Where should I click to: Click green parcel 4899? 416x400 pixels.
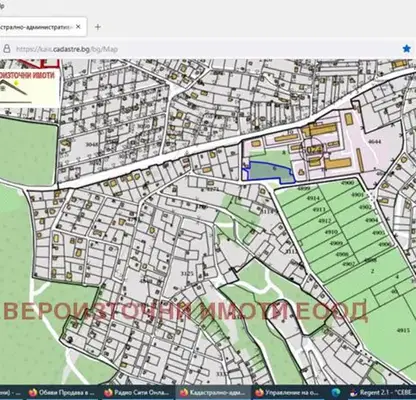pyautogui.click(x=304, y=188)
